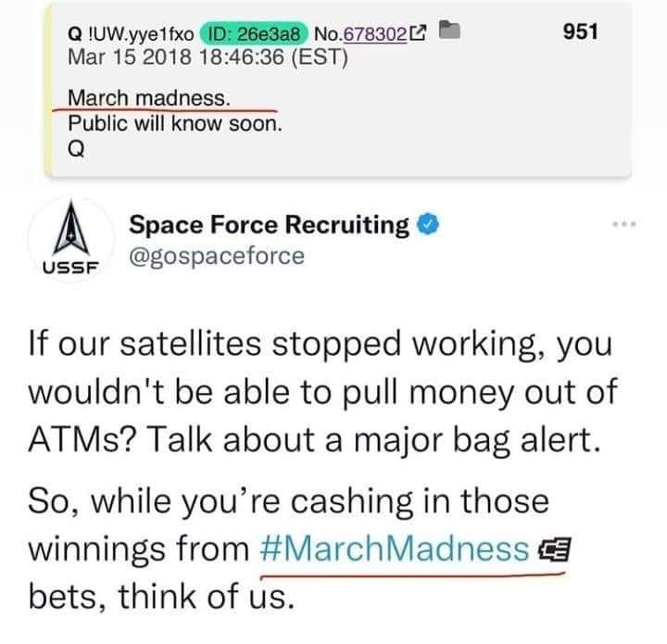The height and width of the screenshot is (644, 667).
Task: Click the folder icon in the post header
Action: 448,34
